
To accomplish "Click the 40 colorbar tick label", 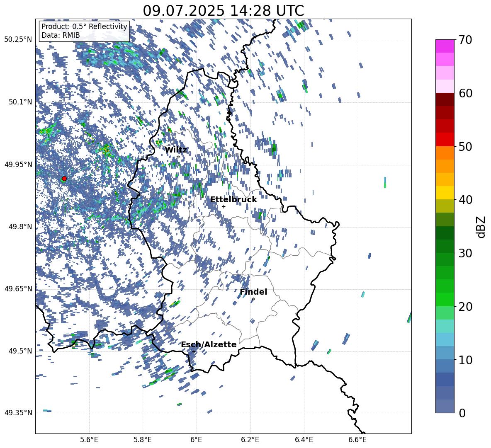I will pyautogui.click(x=465, y=200).
